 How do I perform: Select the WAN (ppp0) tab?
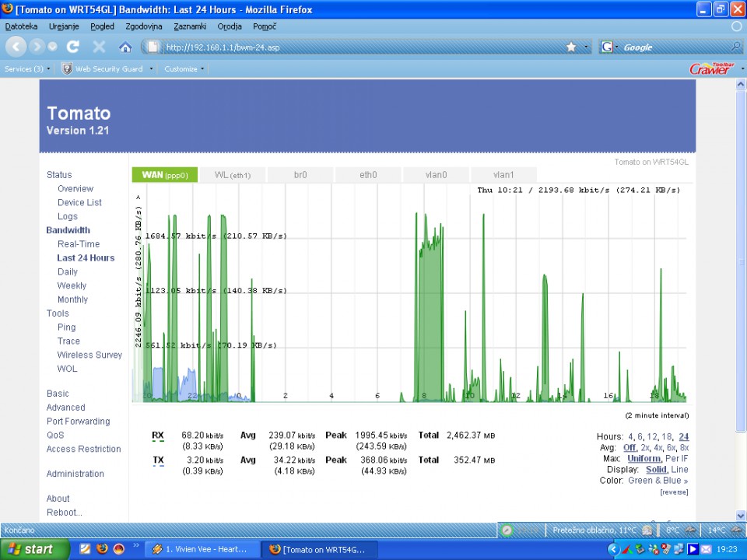tap(165, 175)
